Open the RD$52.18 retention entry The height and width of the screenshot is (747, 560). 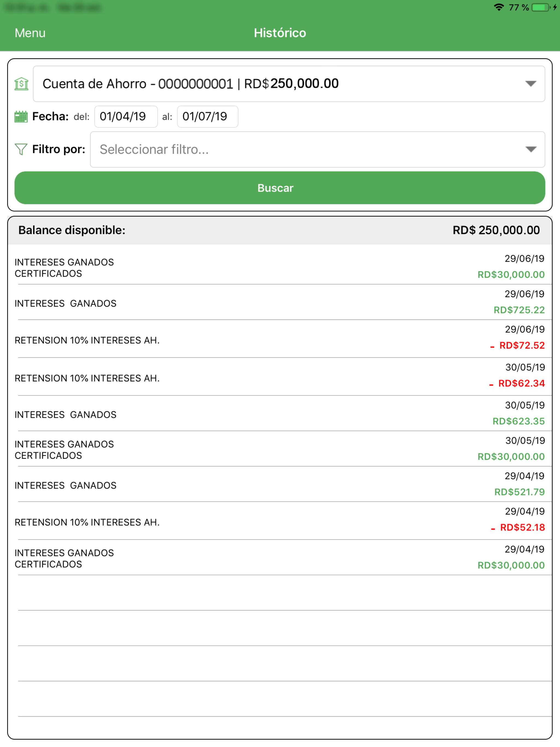280,520
